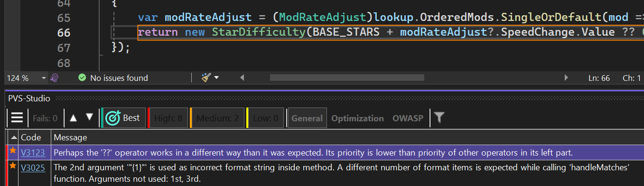The height and width of the screenshot is (186, 644).
Task: Select the '??' operator priority warning message
Action: click(x=313, y=153)
